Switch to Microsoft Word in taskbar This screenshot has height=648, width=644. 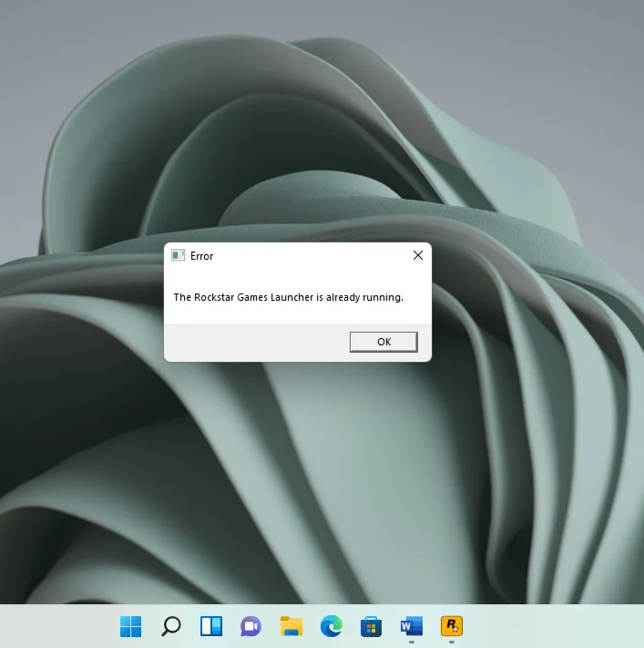[412, 626]
